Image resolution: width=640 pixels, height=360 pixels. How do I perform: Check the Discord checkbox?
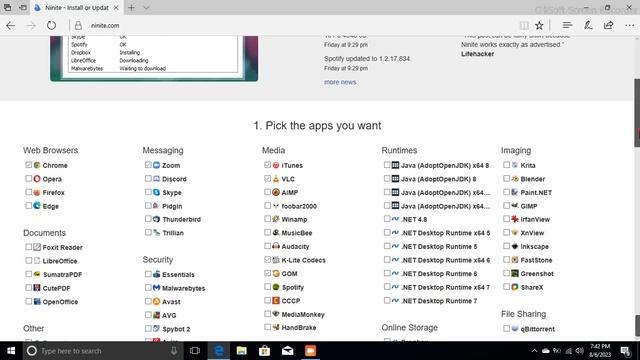click(x=148, y=178)
